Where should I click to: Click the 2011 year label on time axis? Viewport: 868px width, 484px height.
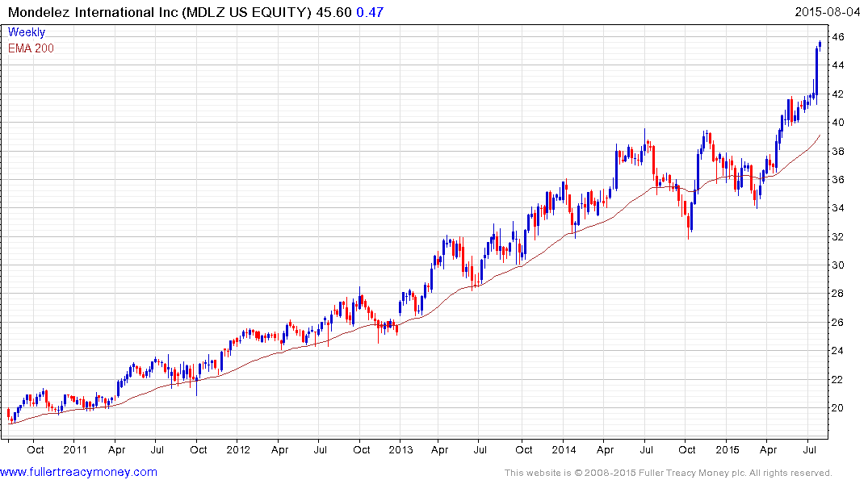pos(75,449)
